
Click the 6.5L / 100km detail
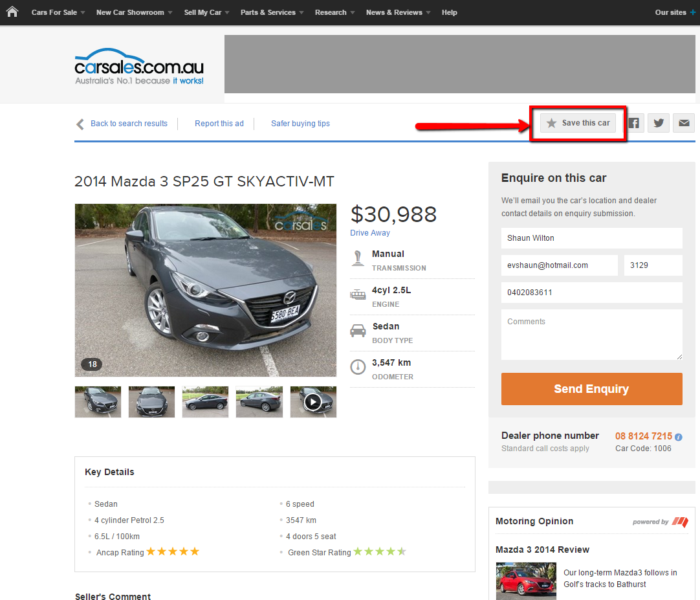[117, 537]
